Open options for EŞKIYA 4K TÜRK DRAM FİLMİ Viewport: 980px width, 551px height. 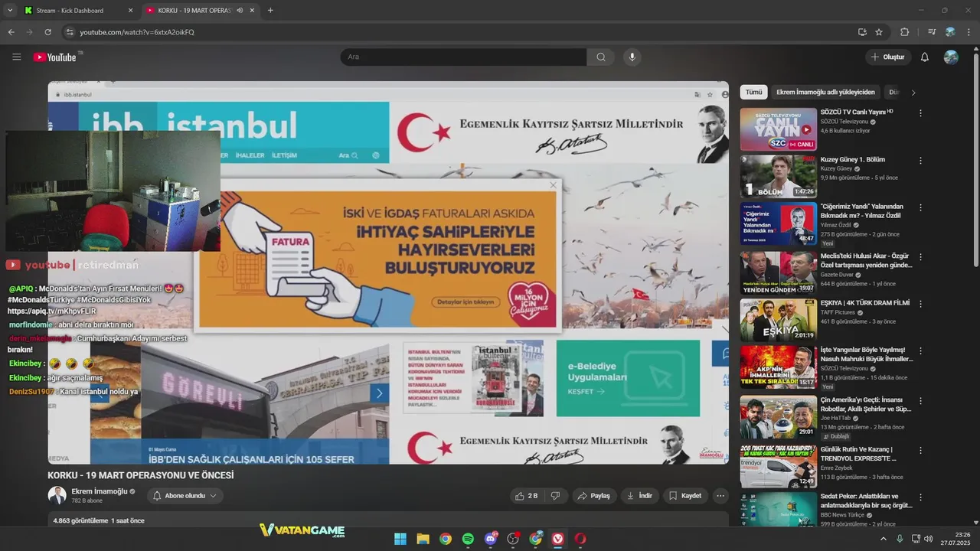point(920,304)
